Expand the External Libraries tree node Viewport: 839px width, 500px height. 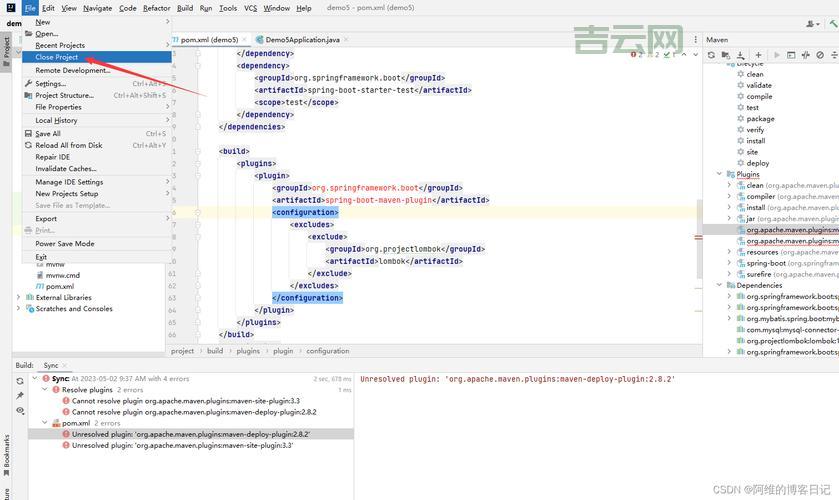coord(19,297)
